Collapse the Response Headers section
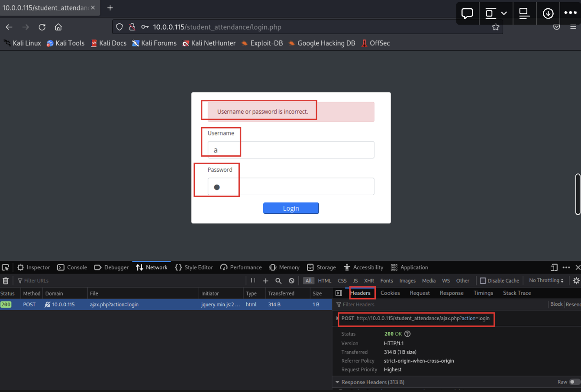The image size is (581, 392). 338,382
